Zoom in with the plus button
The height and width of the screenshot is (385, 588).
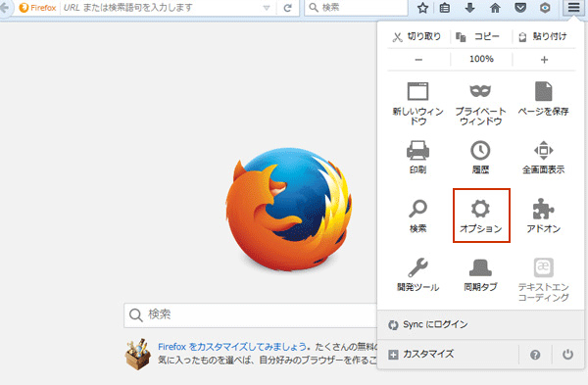click(x=544, y=59)
